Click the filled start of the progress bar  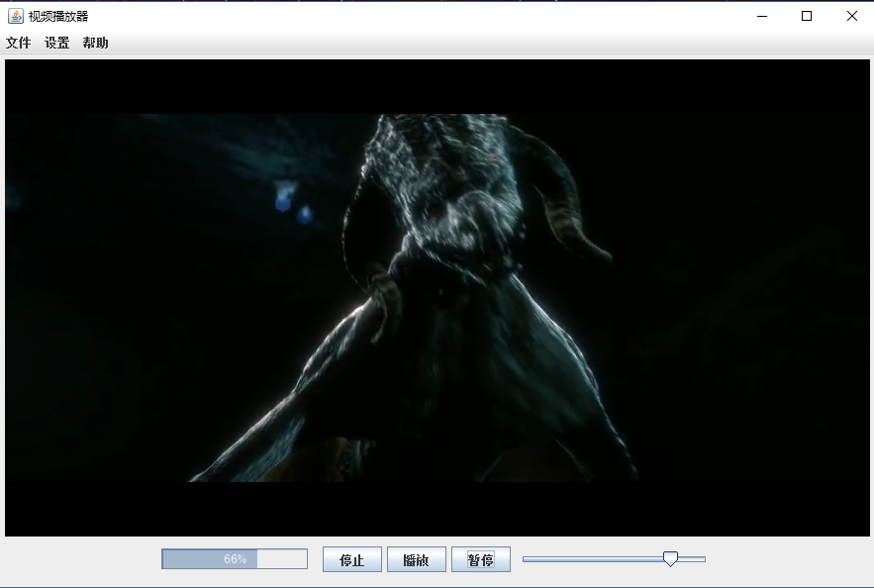(183, 559)
